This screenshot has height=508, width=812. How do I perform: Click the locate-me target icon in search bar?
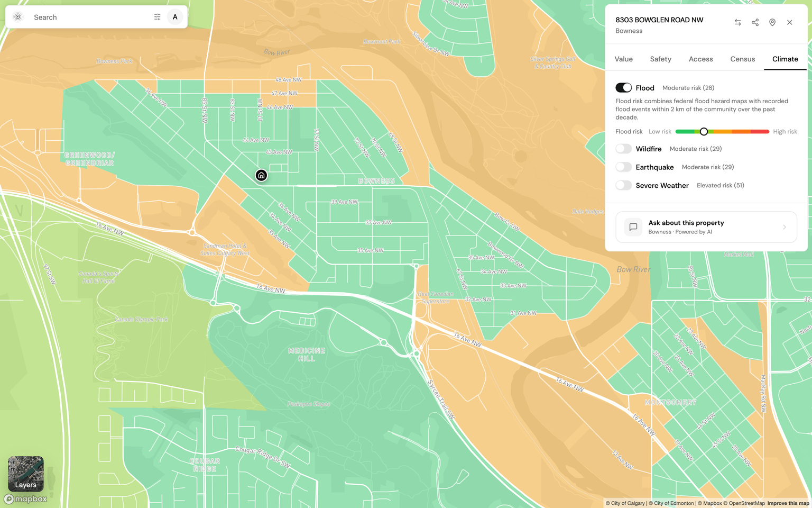coord(18,17)
